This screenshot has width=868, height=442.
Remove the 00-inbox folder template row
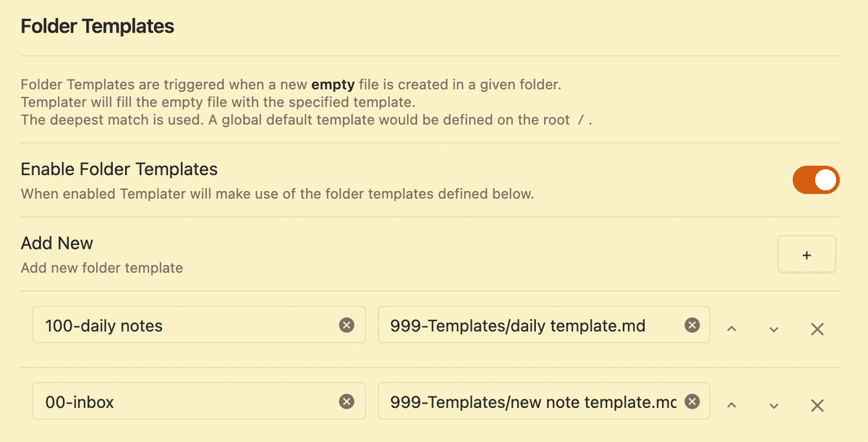(x=817, y=405)
